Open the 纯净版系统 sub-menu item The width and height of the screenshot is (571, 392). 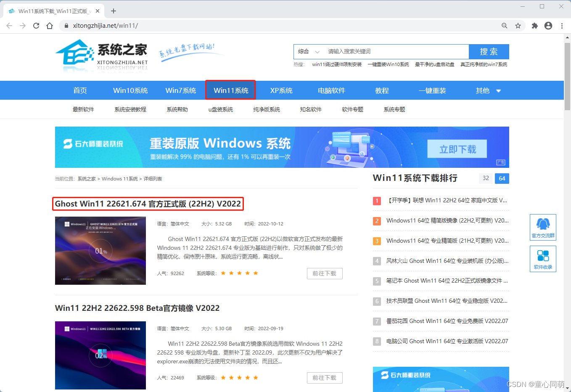(266, 109)
